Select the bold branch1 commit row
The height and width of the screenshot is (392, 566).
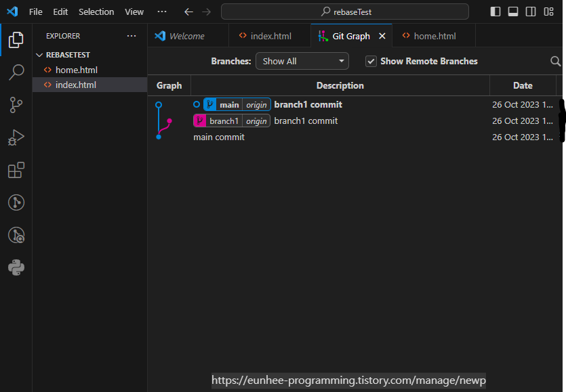[355, 104]
